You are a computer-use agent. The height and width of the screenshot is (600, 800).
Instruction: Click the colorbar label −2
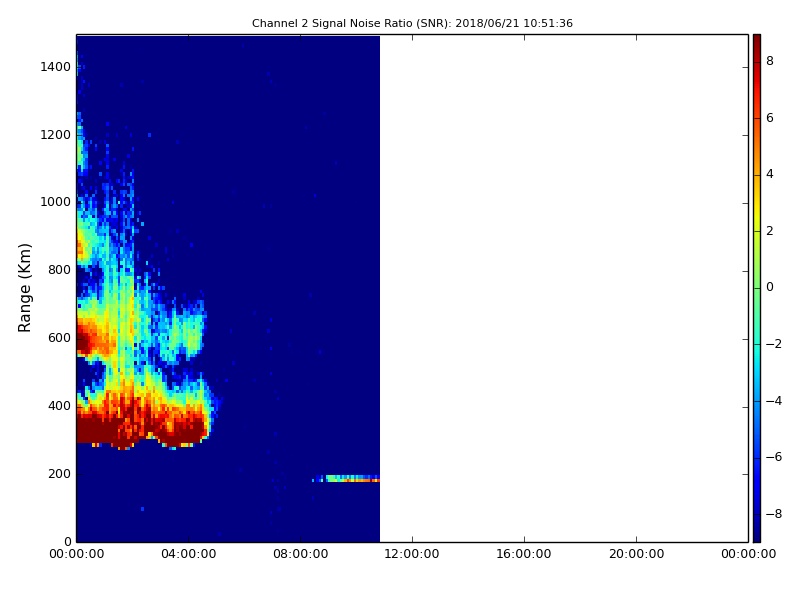(x=773, y=344)
